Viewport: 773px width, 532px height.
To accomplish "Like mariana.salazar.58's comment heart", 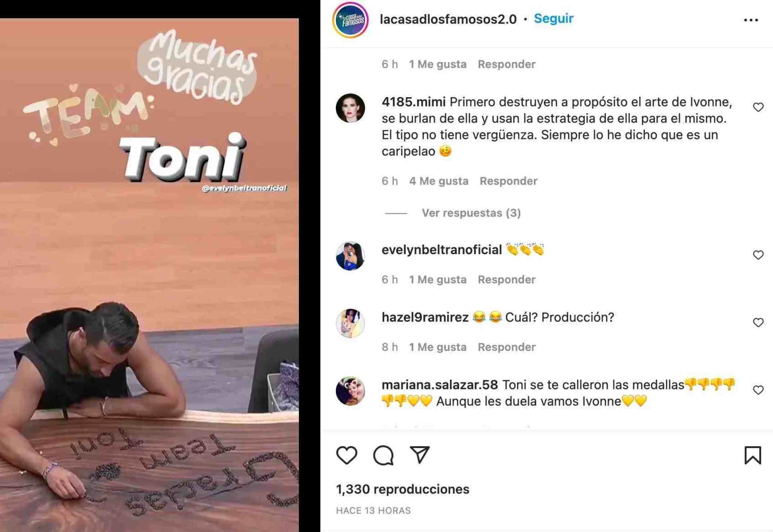I will coord(758,390).
